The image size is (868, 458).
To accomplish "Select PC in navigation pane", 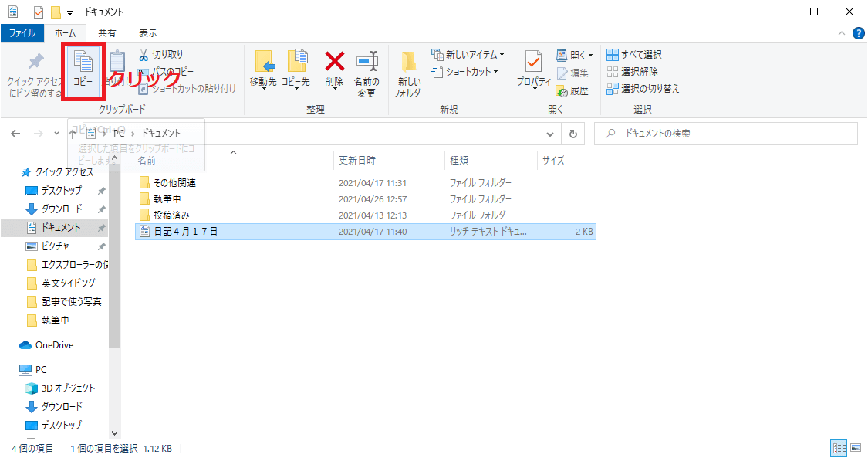I will tap(33, 369).
